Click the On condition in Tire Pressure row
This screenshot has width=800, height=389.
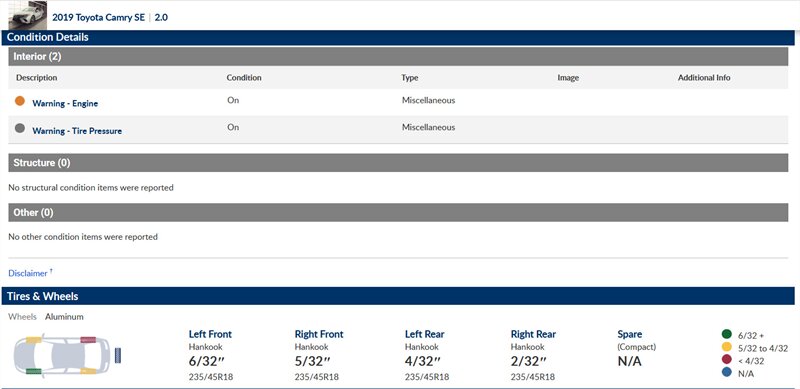click(x=233, y=127)
